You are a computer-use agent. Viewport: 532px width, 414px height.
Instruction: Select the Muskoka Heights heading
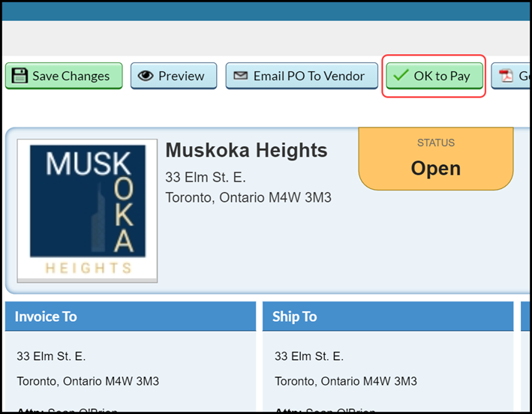[x=246, y=150]
